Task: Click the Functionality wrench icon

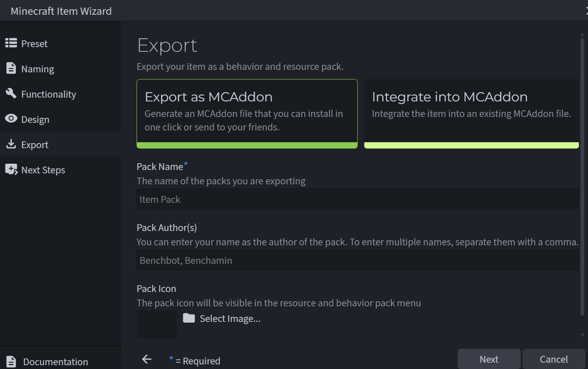Action: pos(11,93)
